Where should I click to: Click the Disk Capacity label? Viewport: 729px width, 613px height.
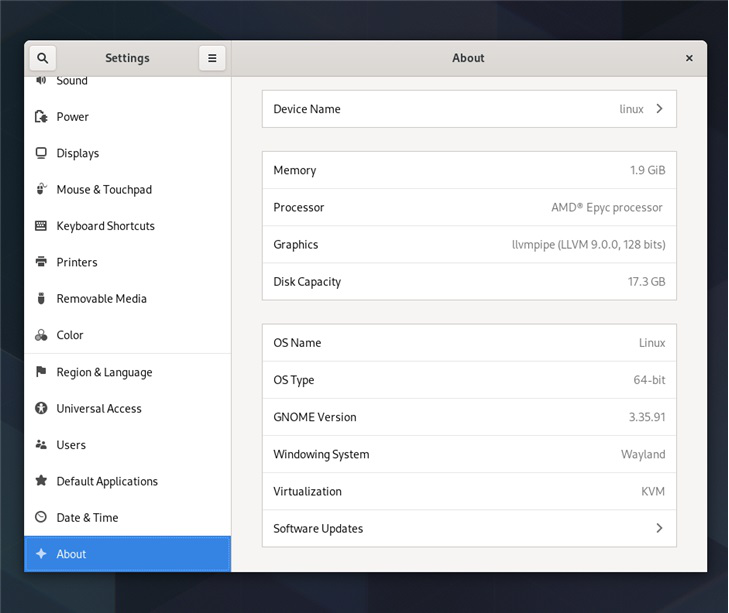coord(307,282)
